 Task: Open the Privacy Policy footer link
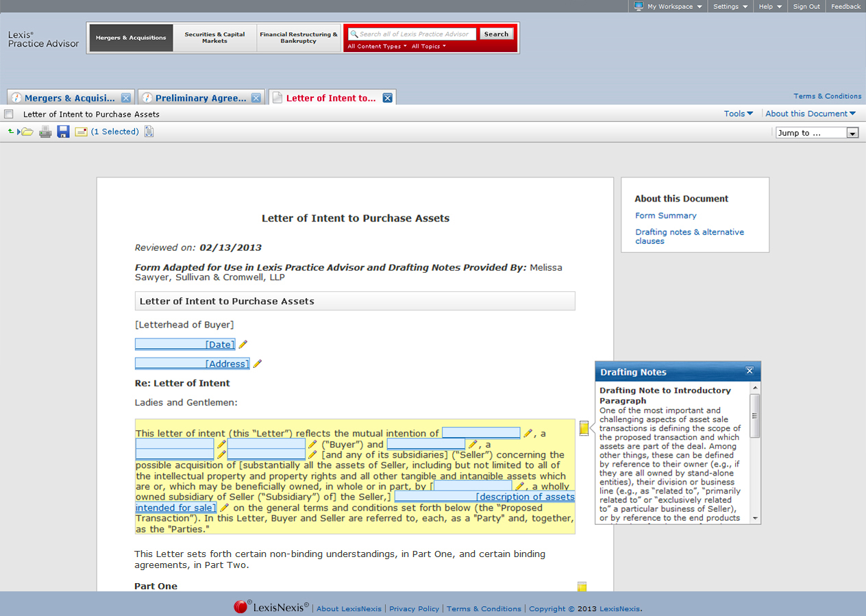pos(414,608)
